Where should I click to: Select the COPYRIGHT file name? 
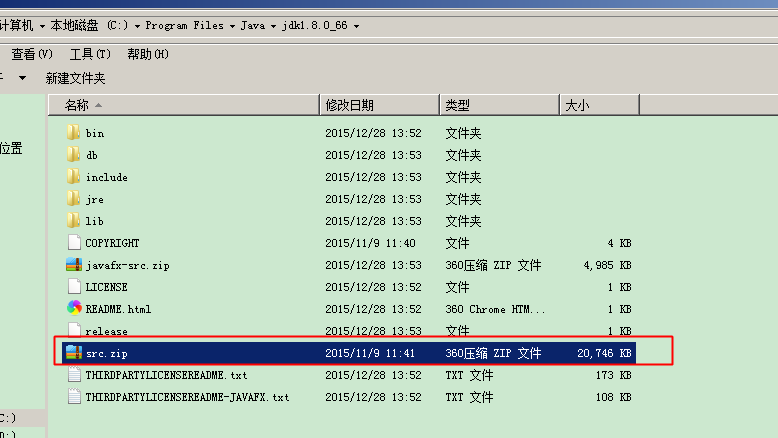click(x=112, y=243)
